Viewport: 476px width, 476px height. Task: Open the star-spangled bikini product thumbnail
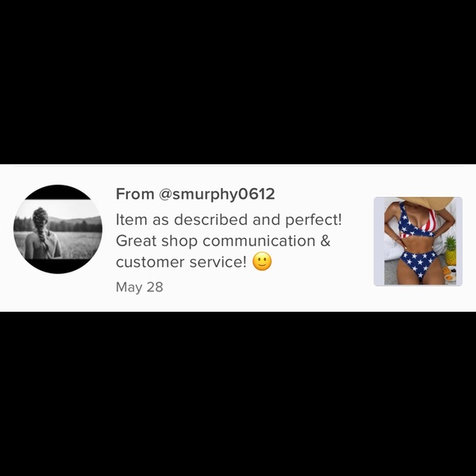pos(418,241)
